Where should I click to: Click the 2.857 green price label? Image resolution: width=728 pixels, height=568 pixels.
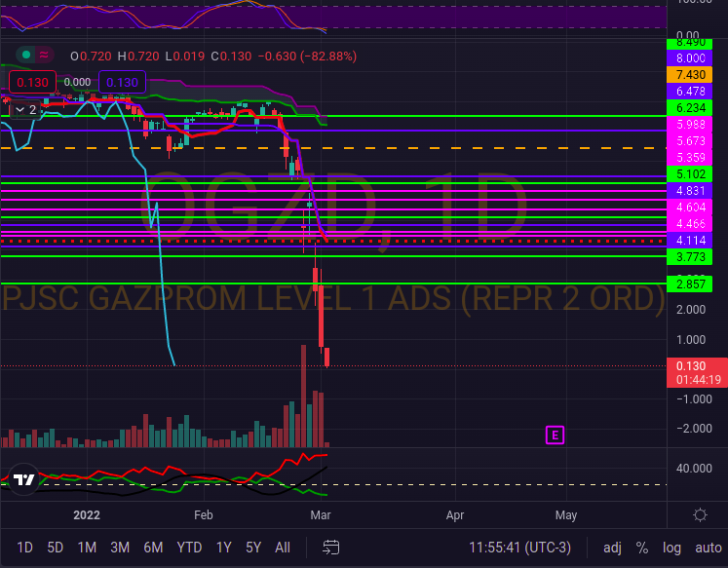[690, 284]
